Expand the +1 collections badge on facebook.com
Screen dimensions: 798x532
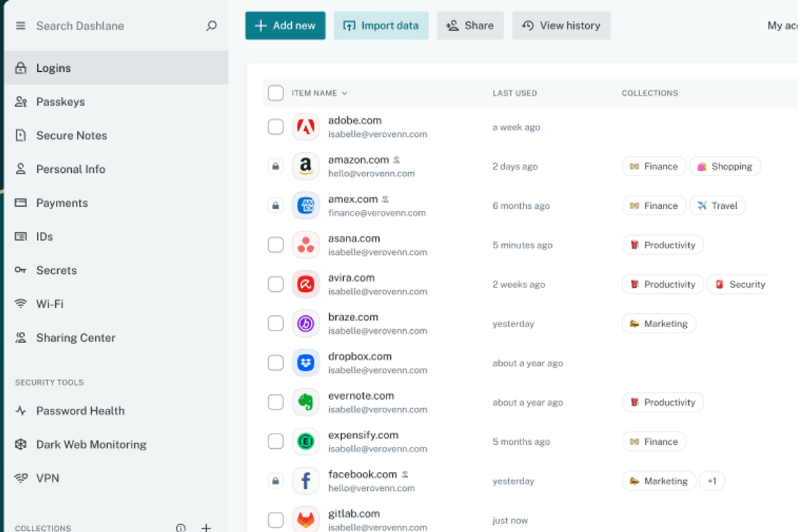pos(712,481)
